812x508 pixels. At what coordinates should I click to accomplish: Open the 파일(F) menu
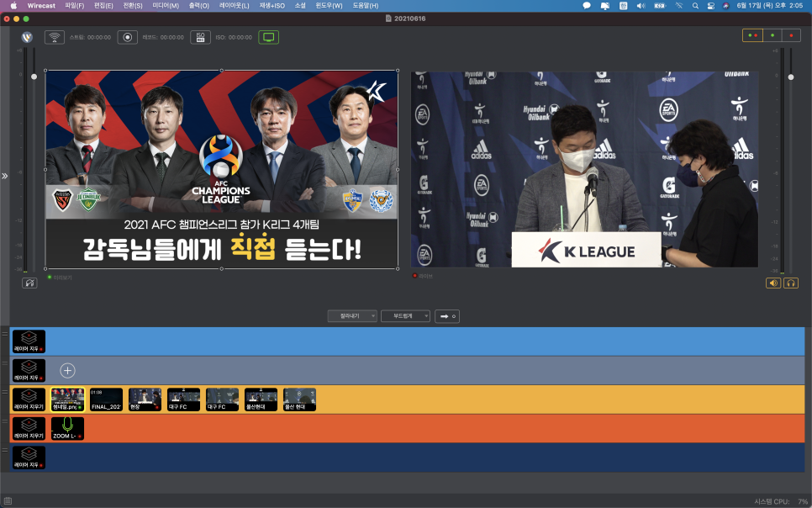pyautogui.click(x=75, y=6)
